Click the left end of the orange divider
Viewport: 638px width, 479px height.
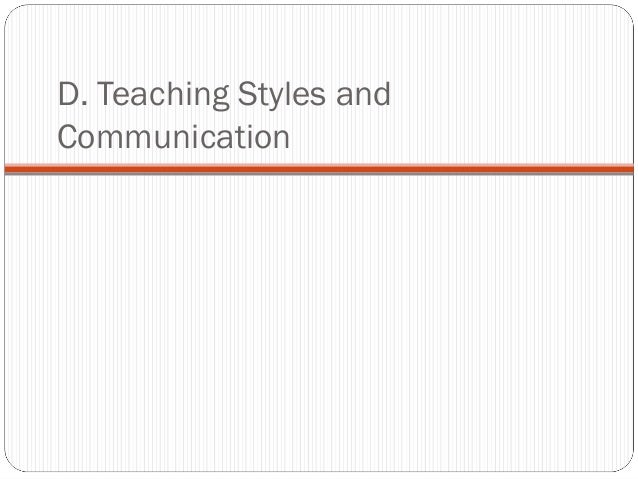click(x=9, y=168)
